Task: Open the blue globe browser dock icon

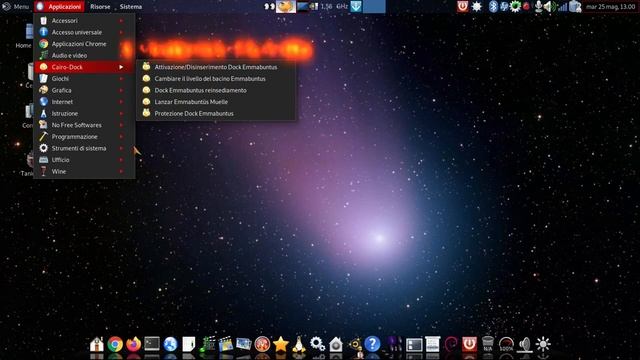Action: pyautogui.click(x=170, y=344)
